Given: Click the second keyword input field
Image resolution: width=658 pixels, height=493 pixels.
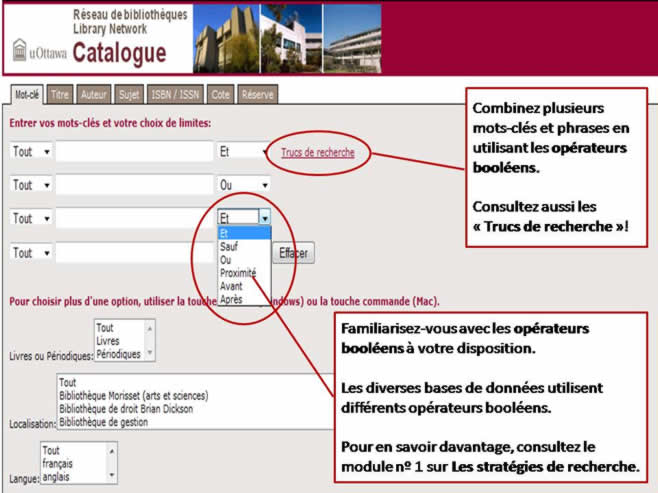Looking at the screenshot, I should (x=134, y=185).
